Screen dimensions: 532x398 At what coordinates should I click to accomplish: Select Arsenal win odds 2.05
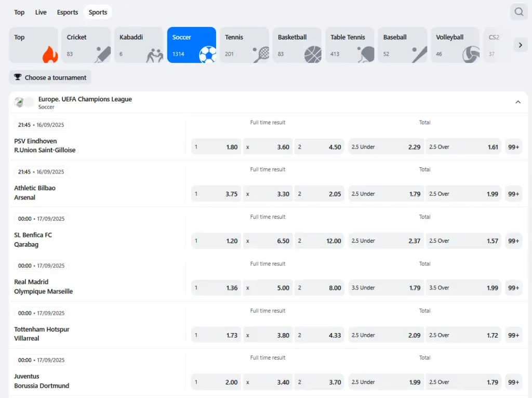click(x=319, y=194)
